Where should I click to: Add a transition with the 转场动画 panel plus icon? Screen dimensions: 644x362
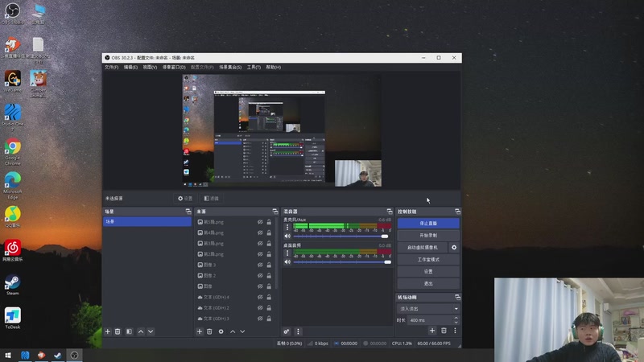coord(432,331)
